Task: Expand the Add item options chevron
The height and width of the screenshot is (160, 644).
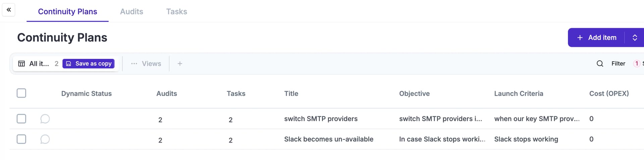Action: [635, 37]
